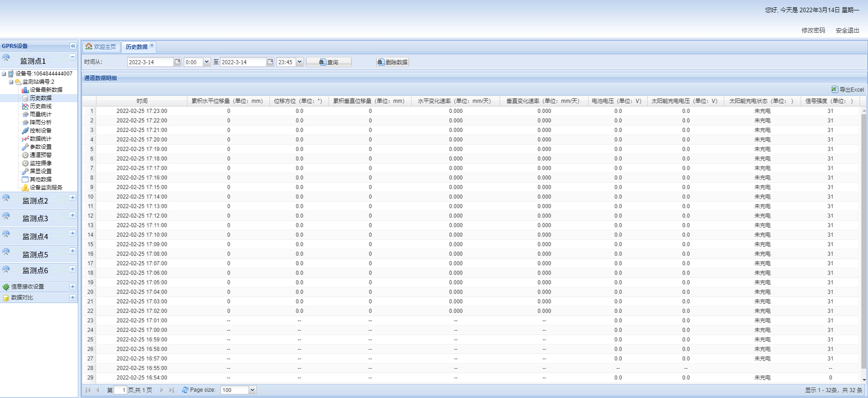The width and height of the screenshot is (868, 398).
Task: Close the 历史数据 tab
Action: [x=152, y=45]
